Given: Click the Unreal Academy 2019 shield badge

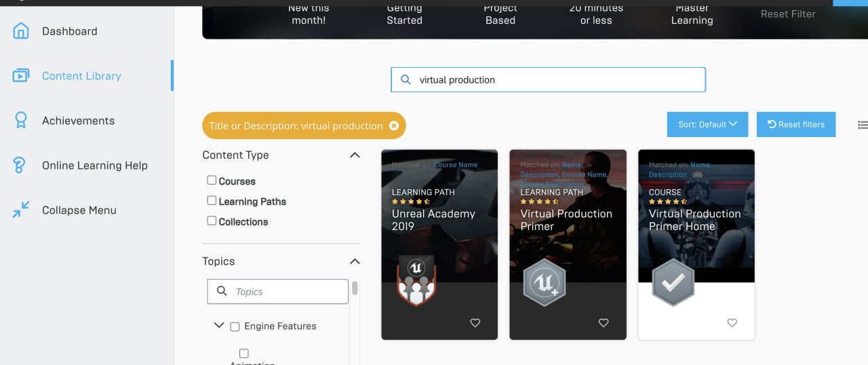Looking at the screenshot, I should [x=416, y=280].
